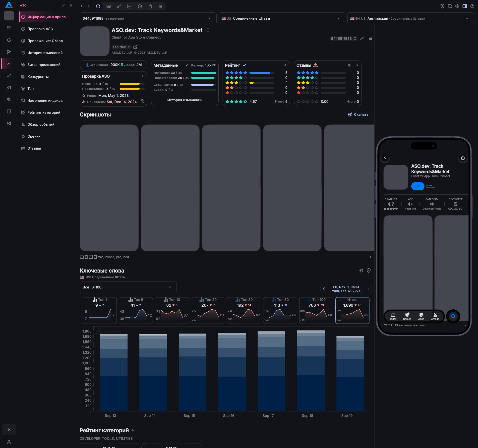Toggle the right preview panel icon
The height and width of the screenshot is (448, 478).
tap(465, 6)
